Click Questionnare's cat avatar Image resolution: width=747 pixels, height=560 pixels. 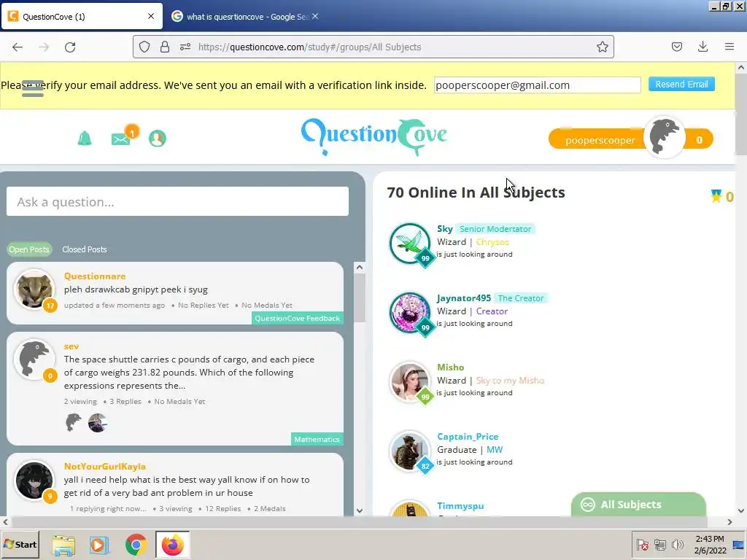tap(34, 289)
